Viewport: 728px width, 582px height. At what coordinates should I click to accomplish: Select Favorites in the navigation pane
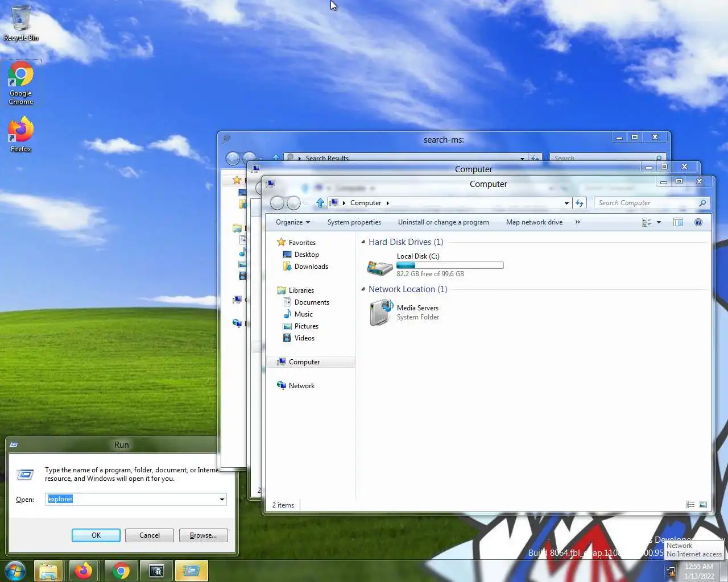302,243
